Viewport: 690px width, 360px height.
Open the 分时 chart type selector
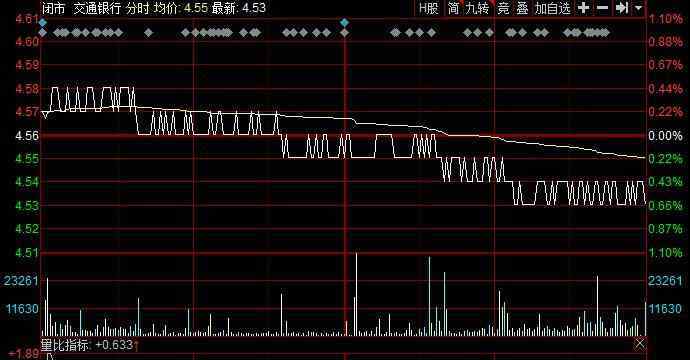point(137,8)
